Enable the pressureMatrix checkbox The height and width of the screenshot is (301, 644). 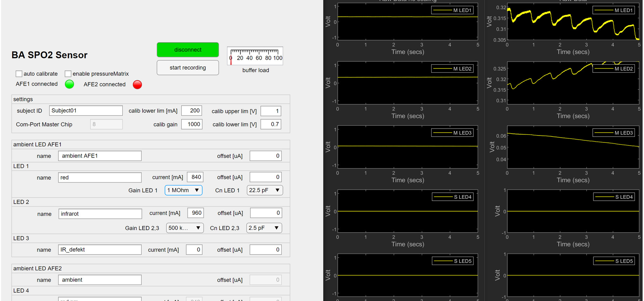[x=68, y=74]
